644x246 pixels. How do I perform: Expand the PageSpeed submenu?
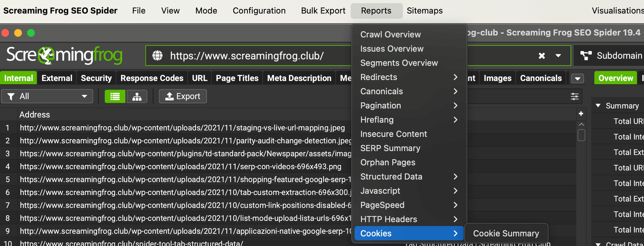pyautogui.click(x=409, y=205)
